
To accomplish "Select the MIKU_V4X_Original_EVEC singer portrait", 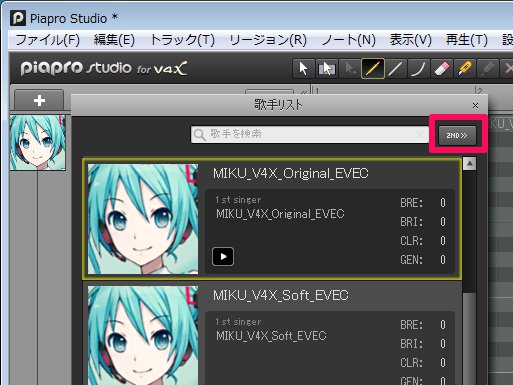I will pyautogui.click(x=143, y=219).
